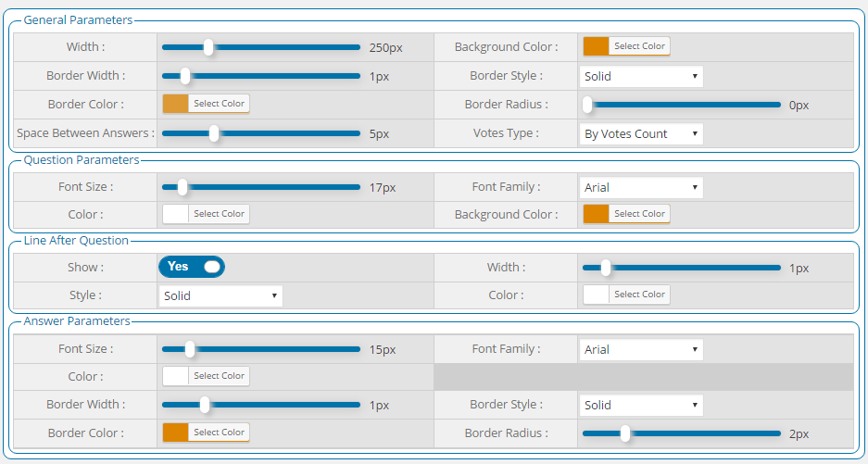Open Answer Border Style dropdown
This screenshot has height=464, width=868.
[641, 405]
